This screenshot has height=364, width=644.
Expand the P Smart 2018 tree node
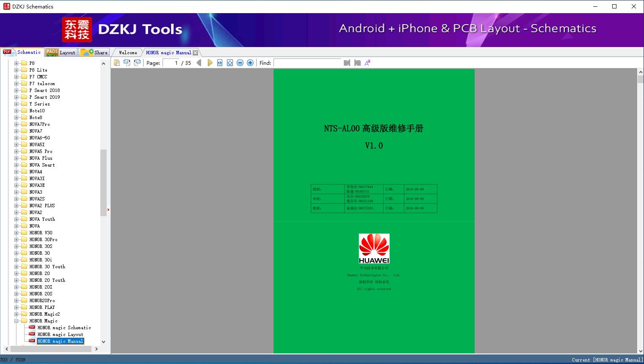pyautogui.click(x=17, y=90)
